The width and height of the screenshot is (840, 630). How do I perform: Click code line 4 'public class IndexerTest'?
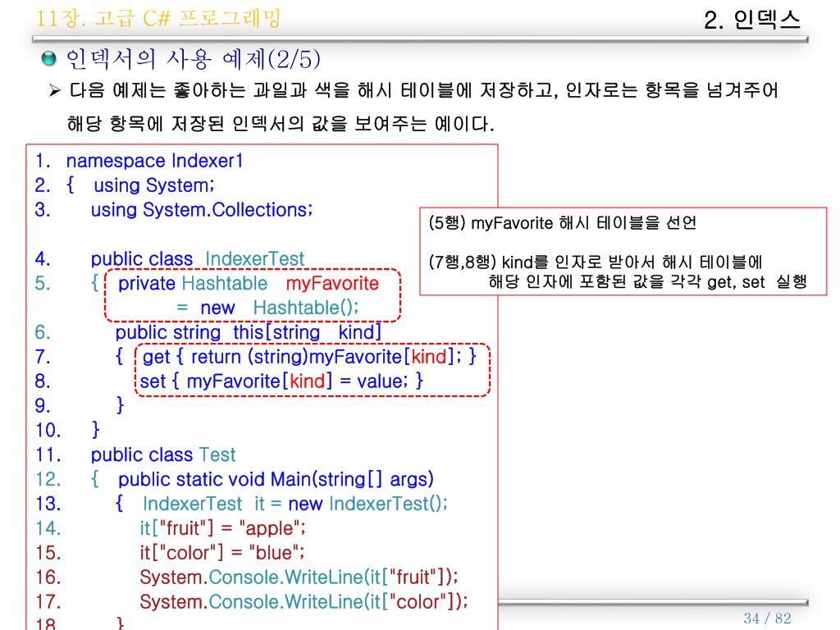pos(197,258)
